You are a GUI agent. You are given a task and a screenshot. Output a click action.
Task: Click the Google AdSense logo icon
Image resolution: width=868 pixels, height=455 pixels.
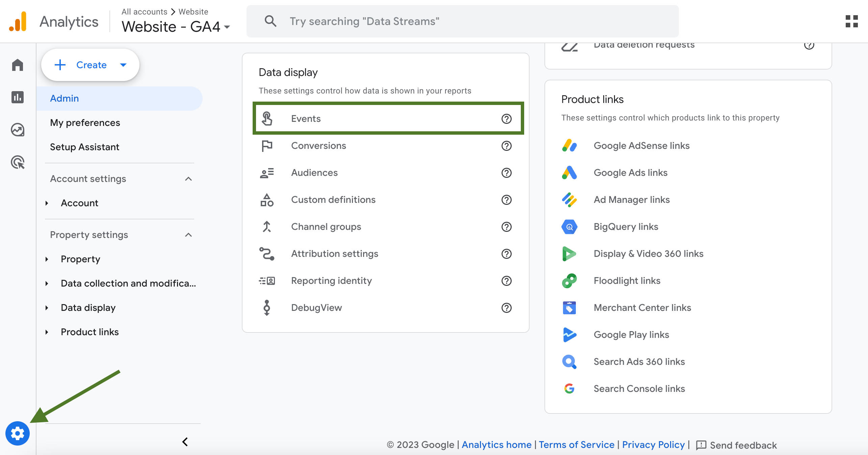[569, 145]
